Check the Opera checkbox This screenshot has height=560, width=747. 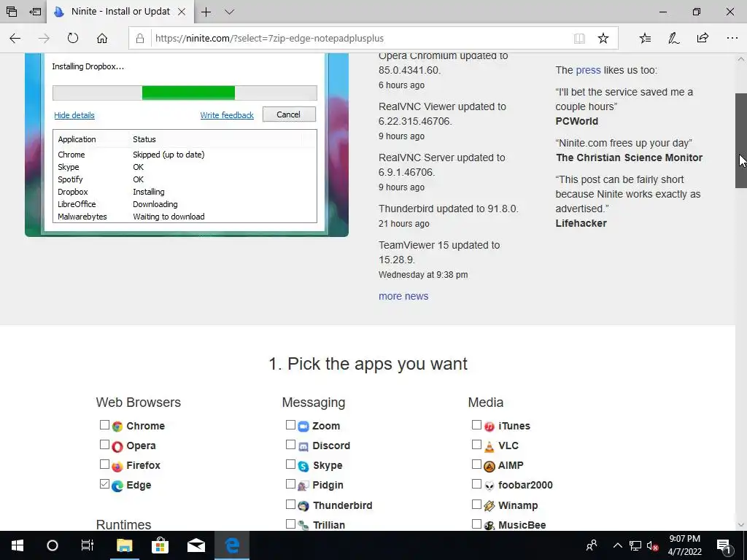[x=105, y=444]
